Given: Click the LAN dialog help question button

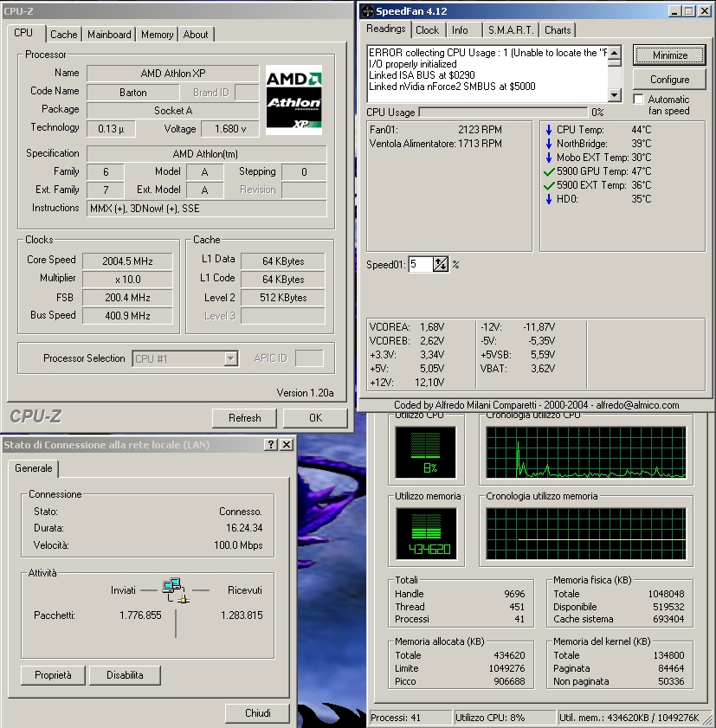Looking at the screenshot, I should click(271, 445).
